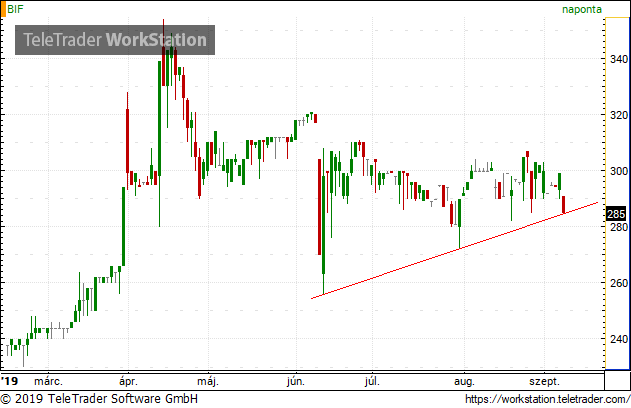Click the 'szept.' date axis label
This screenshot has height=408, width=631.
point(544,381)
